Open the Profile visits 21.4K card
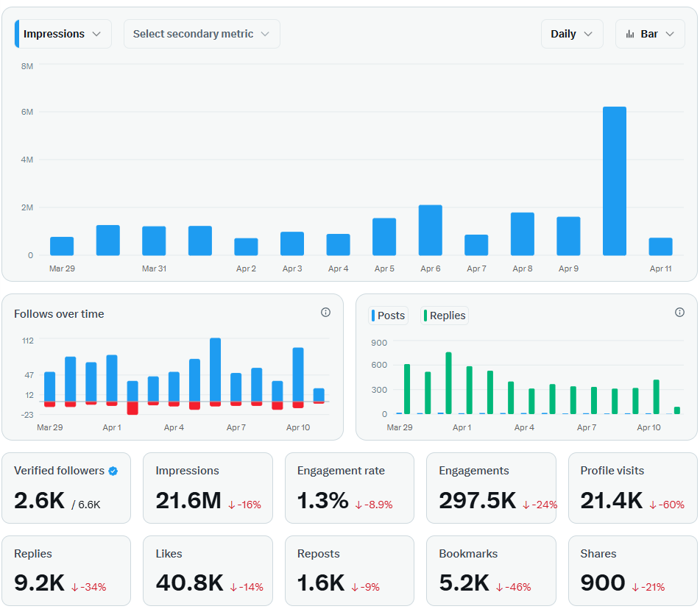 coord(632,488)
